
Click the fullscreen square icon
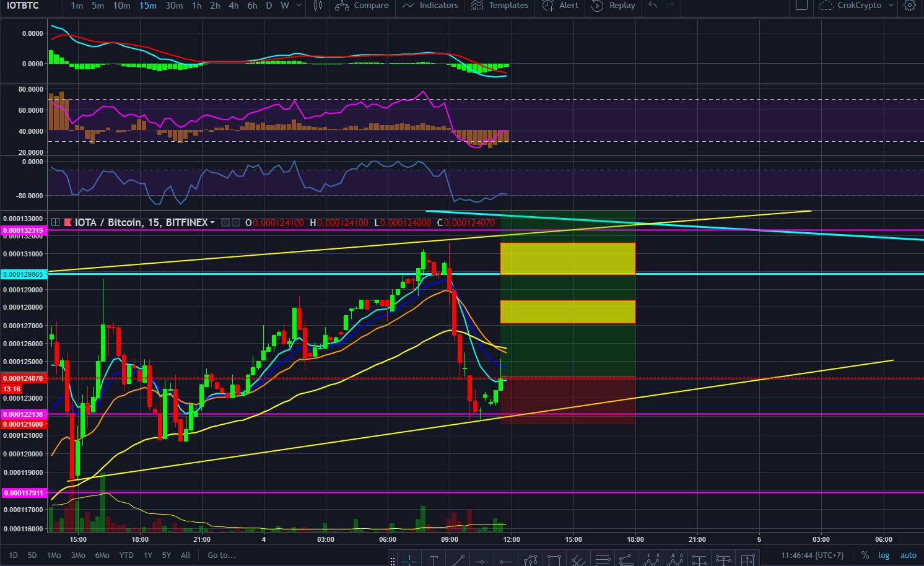pyautogui.click(x=801, y=6)
